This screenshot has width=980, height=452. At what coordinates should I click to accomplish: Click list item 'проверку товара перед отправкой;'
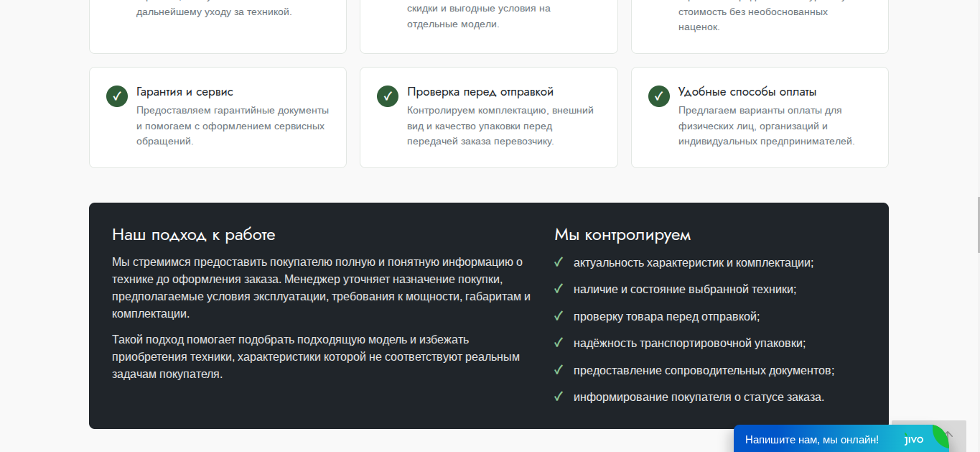[x=666, y=316]
